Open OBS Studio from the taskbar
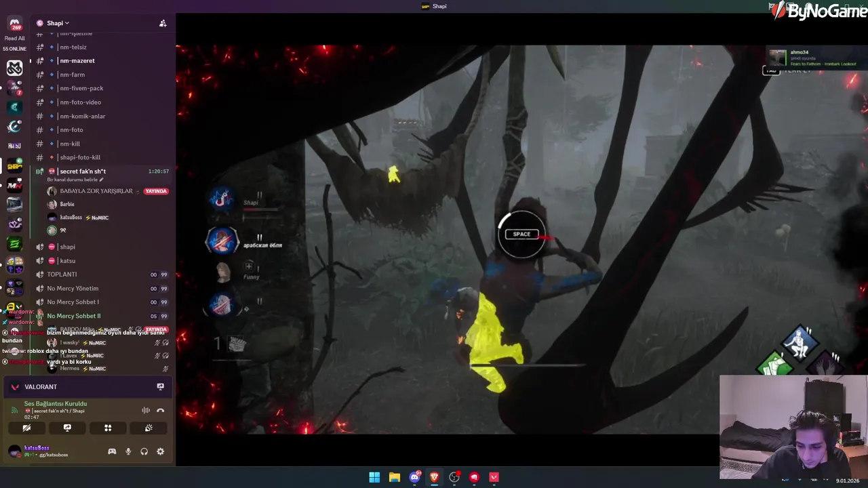Image resolution: width=868 pixels, height=488 pixels. [454, 477]
